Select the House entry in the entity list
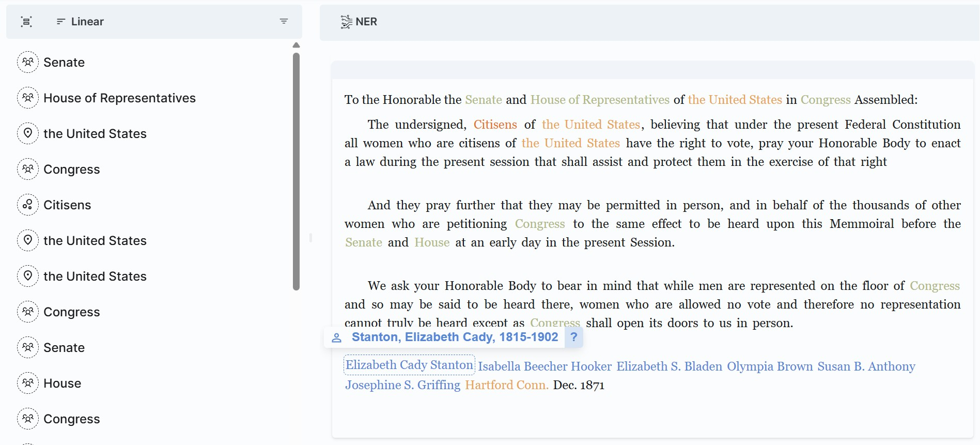 point(63,383)
